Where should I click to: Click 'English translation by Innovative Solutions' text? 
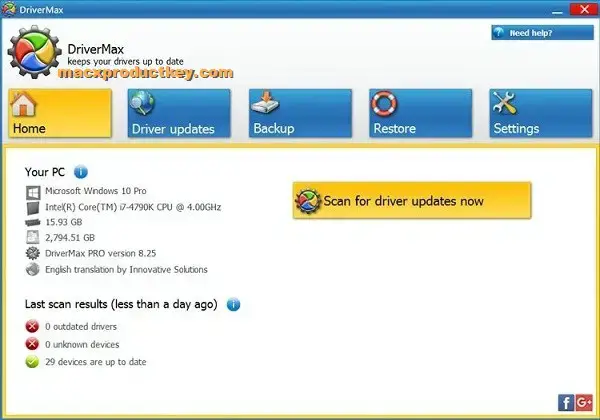pos(126,270)
